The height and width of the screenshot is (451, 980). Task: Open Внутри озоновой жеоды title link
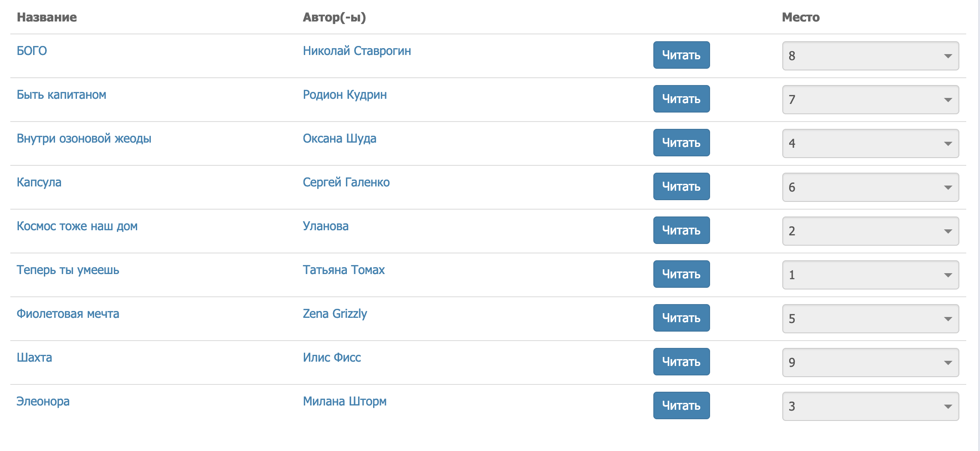pos(84,139)
